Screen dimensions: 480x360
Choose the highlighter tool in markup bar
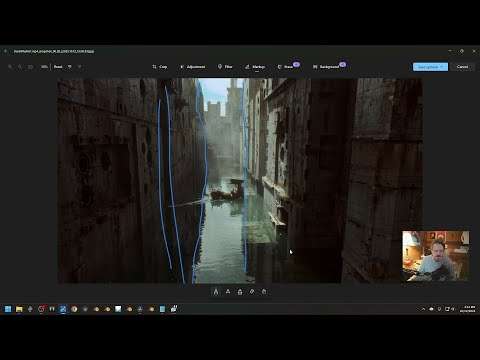(240, 292)
